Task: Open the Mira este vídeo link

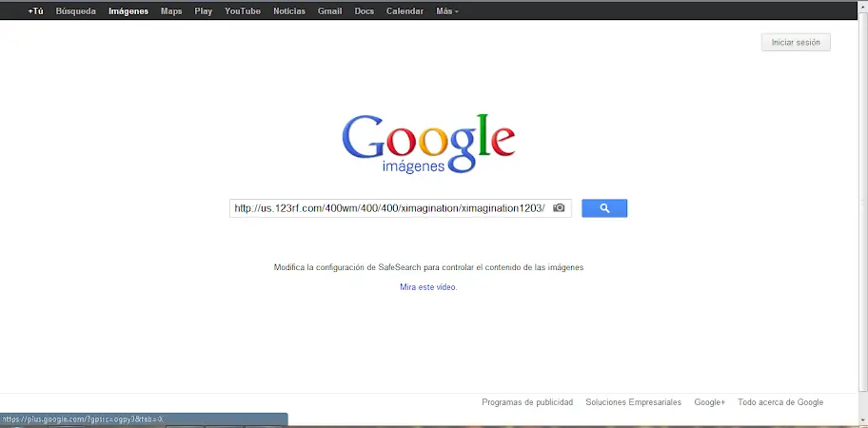Action: (428, 287)
